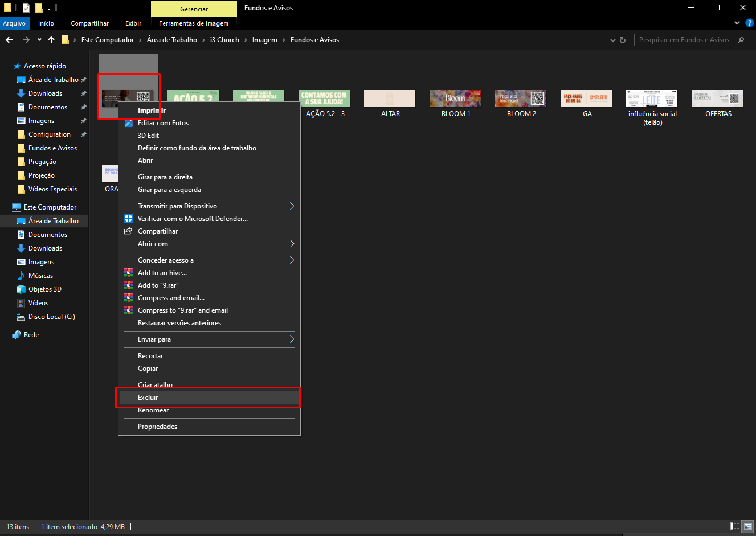Image resolution: width=756 pixels, height=536 pixels.
Task: Click the Up one level arrow
Action: [x=51, y=40]
